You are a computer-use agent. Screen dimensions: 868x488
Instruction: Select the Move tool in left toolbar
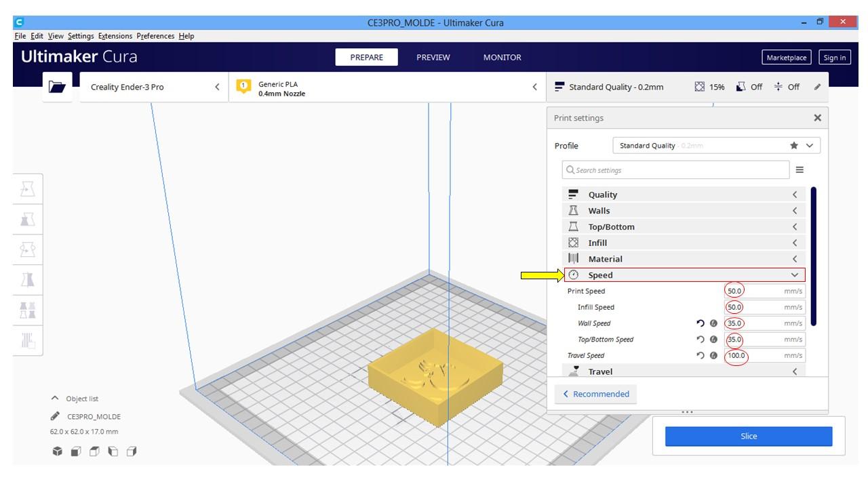[x=28, y=188]
